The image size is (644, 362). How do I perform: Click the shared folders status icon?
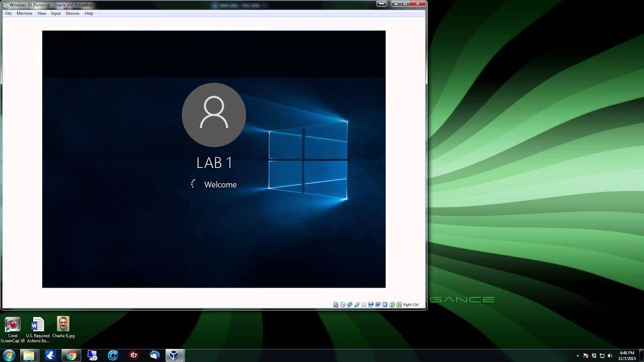tap(364, 305)
